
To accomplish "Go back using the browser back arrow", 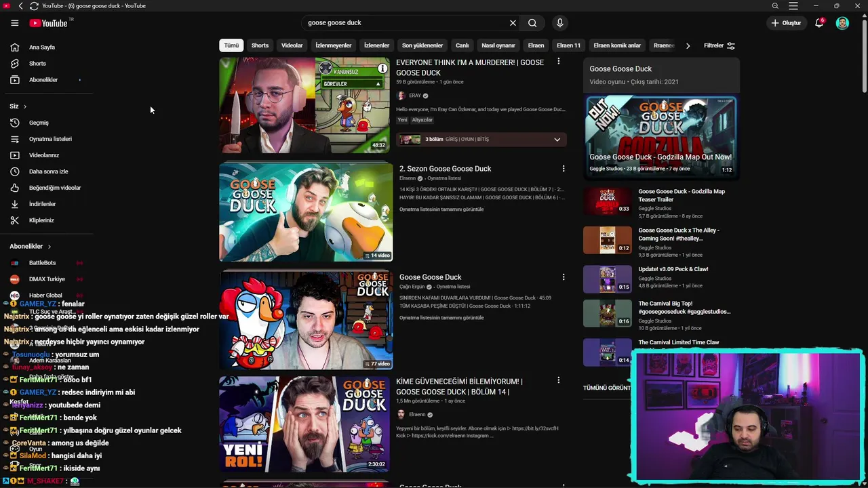I will (x=20, y=5).
